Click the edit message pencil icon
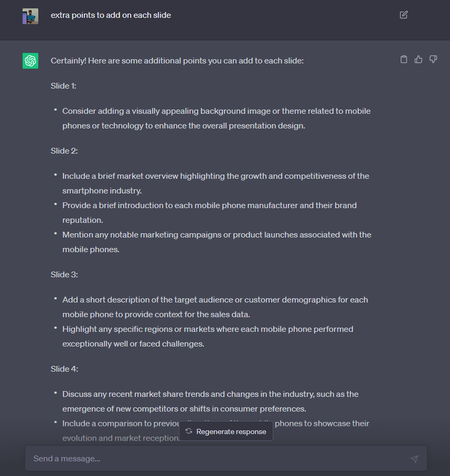The height and width of the screenshot is (476, 450). (403, 15)
